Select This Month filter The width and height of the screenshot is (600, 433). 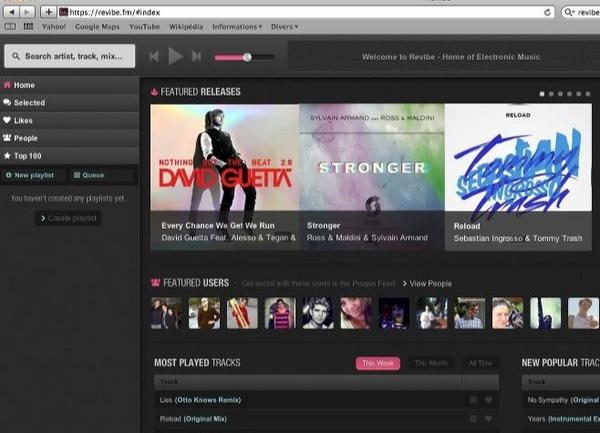coord(431,363)
